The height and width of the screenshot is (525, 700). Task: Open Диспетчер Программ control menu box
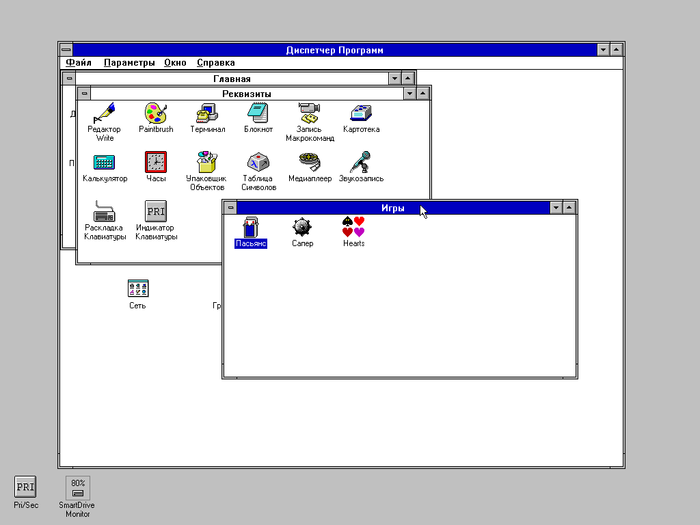(x=66, y=50)
